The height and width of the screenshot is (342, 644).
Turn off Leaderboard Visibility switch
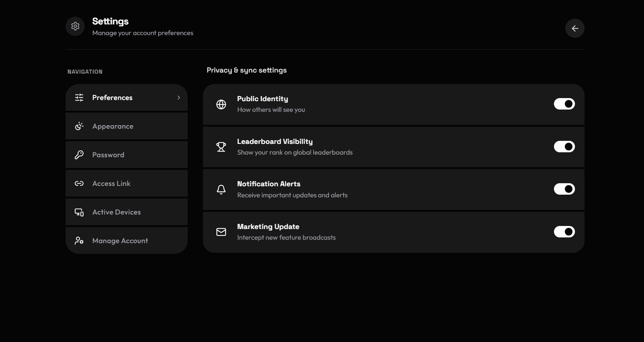coord(564,147)
